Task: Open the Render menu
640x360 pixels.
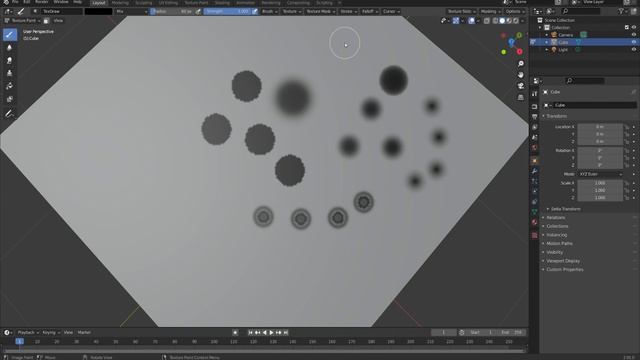Action: click(x=42, y=2)
